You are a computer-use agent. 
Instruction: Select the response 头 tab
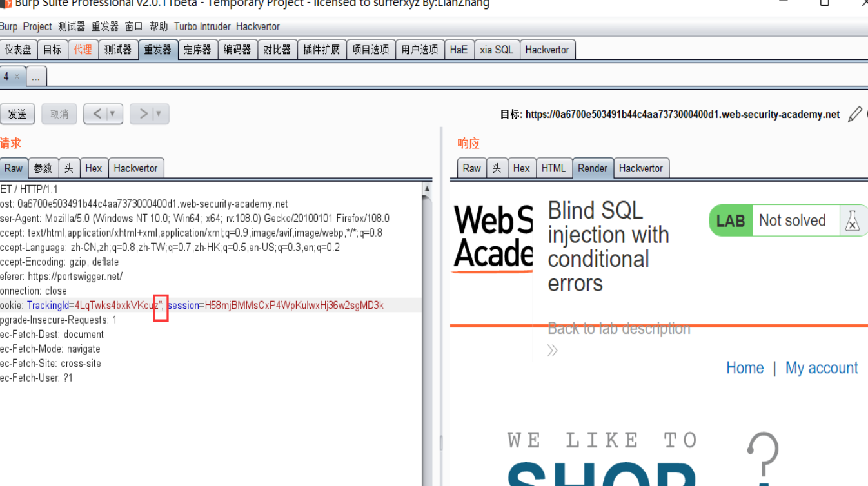[x=497, y=168]
